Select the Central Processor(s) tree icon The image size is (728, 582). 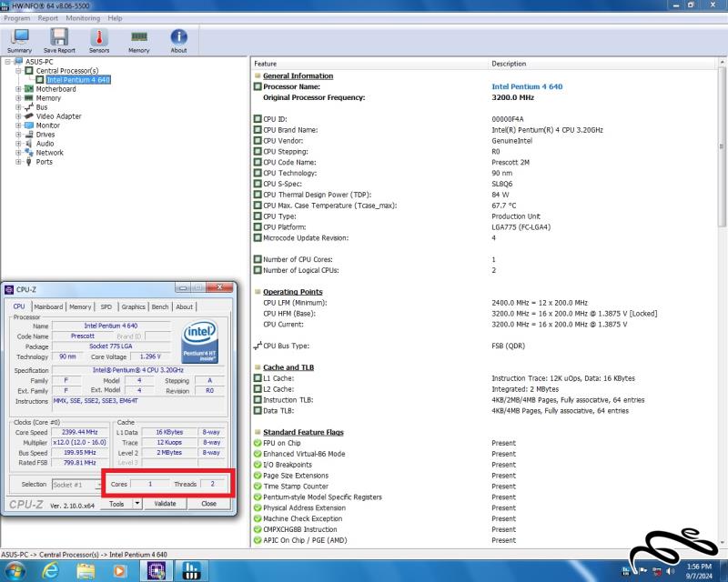pos(29,71)
